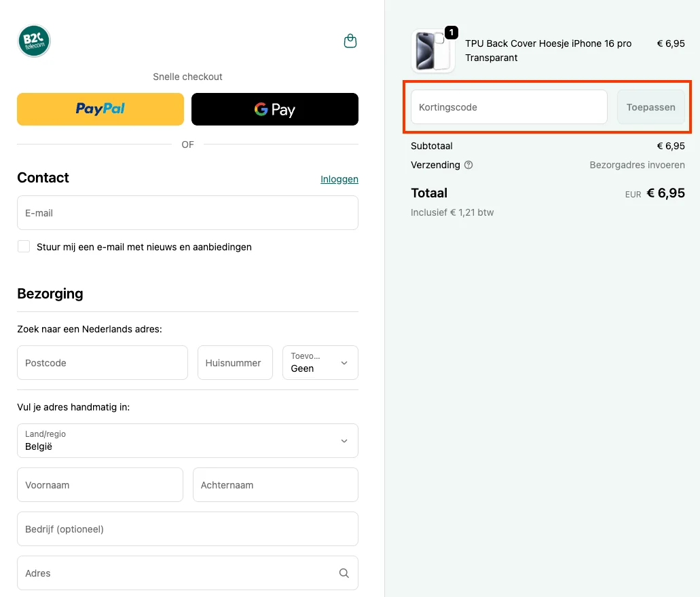700x597 pixels.
Task: Click inside the Adres input field
Action: 177,573
